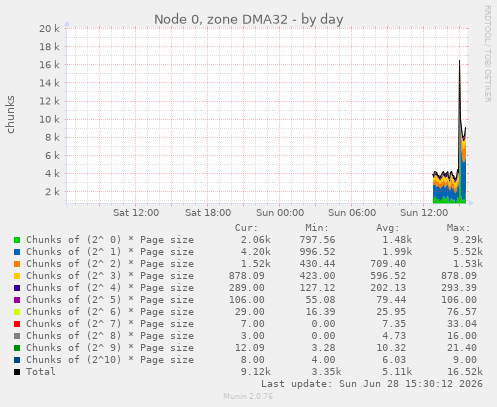Click the black swatch for Total
Screen dimensions: 497x407
point(17,372)
